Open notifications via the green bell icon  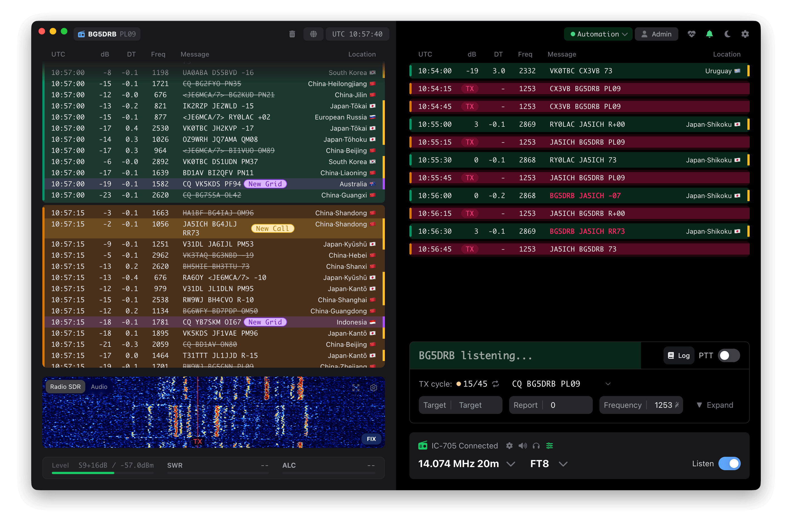click(710, 34)
